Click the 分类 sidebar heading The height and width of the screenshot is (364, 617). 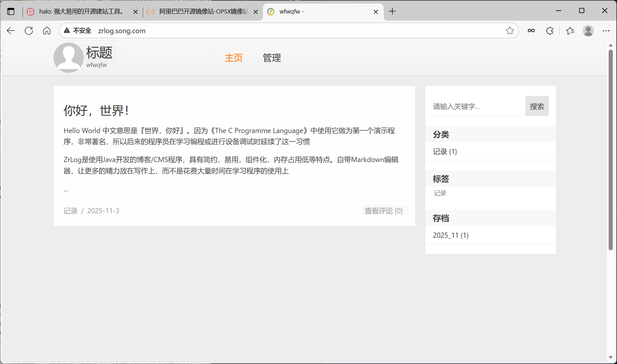coord(441,134)
